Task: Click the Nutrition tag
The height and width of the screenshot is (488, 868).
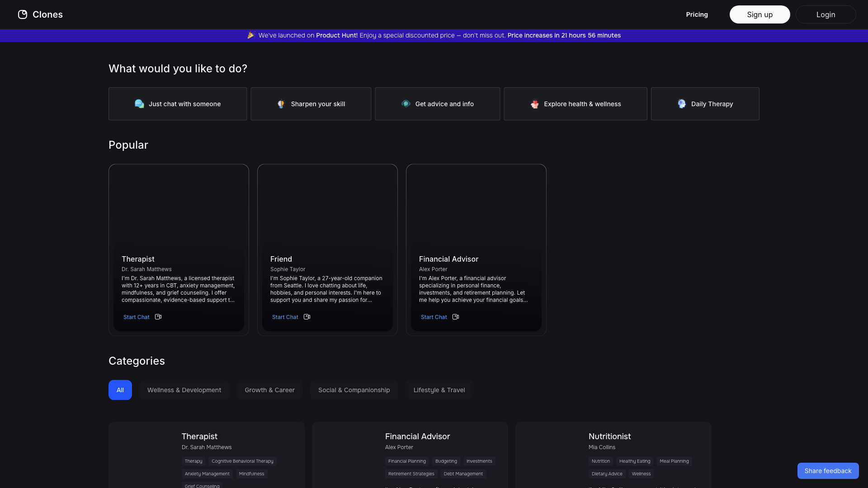Action: pyautogui.click(x=601, y=461)
